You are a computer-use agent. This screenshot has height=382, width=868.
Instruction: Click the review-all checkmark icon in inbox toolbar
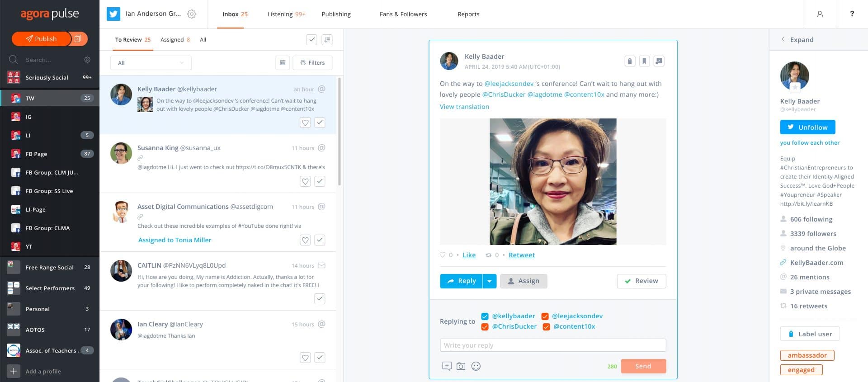(311, 40)
